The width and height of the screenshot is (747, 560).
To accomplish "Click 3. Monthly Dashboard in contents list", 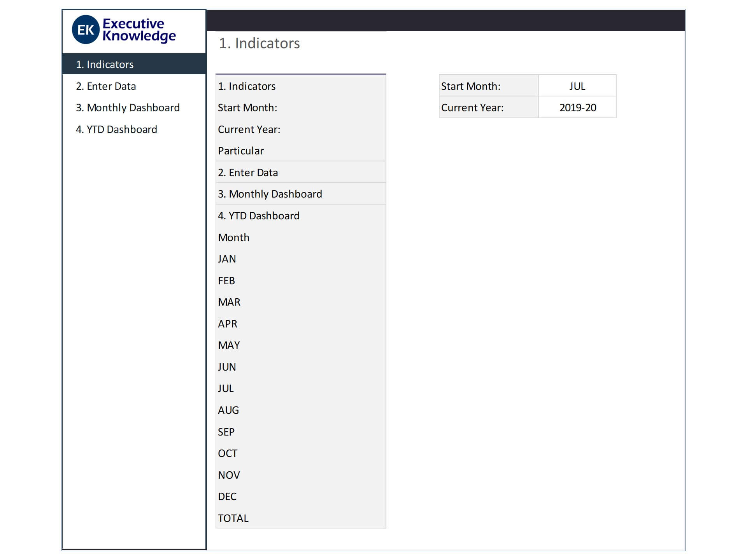I will click(270, 194).
